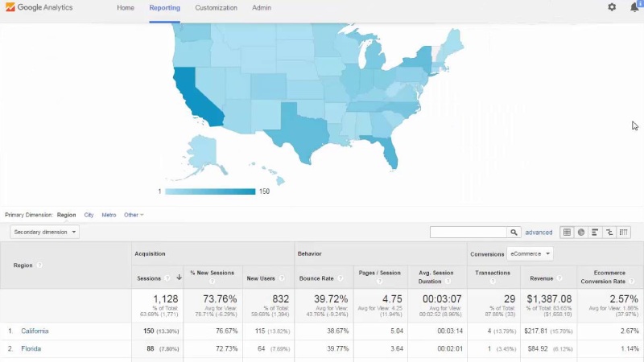Sort by the New Users column header
The image size is (644, 362).
[260, 278]
